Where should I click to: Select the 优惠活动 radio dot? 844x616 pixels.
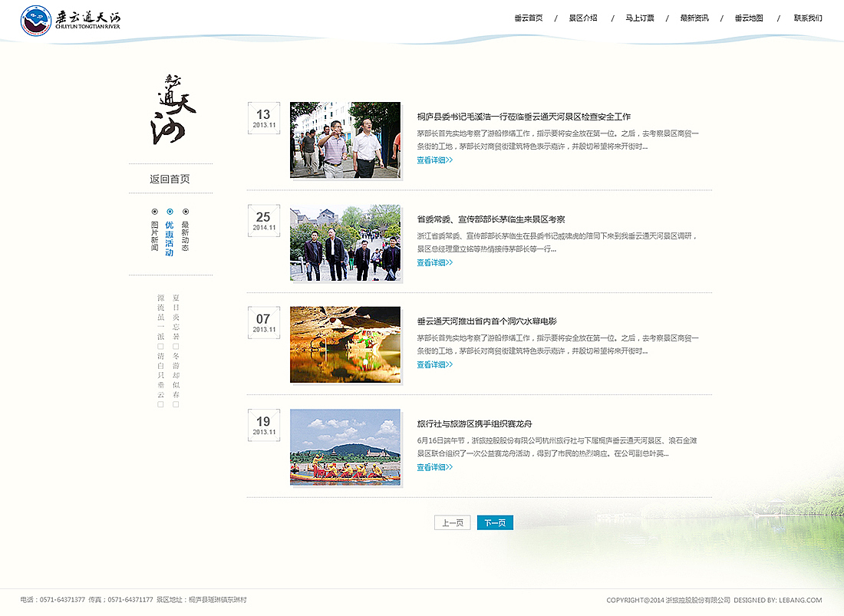170,212
